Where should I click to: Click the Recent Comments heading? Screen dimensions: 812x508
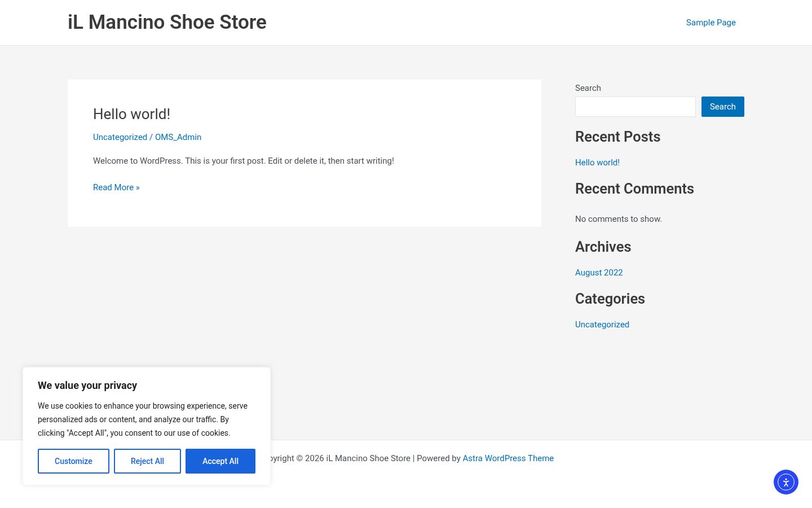pos(634,189)
